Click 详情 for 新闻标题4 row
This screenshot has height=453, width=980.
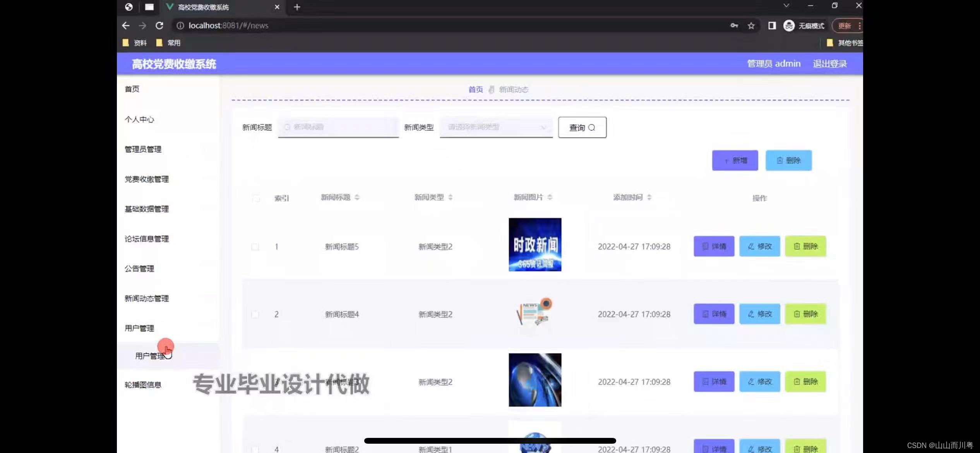pyautogui.click(x=714, y=314)
